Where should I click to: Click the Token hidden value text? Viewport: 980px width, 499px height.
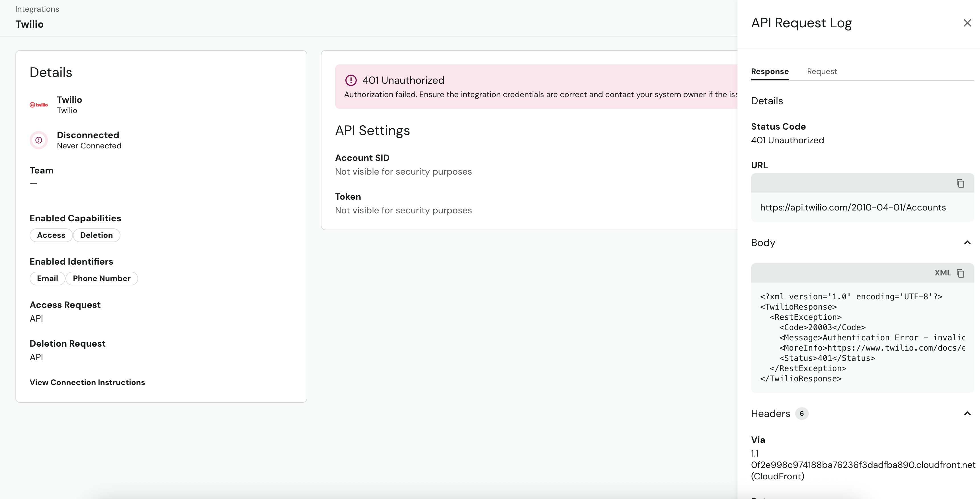403,210
